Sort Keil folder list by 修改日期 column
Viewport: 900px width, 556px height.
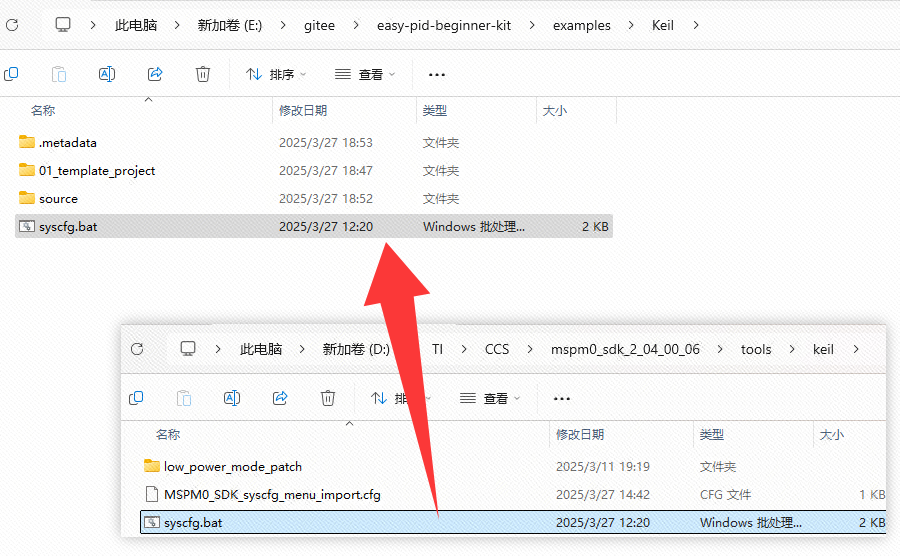click(x=303, y=111)
